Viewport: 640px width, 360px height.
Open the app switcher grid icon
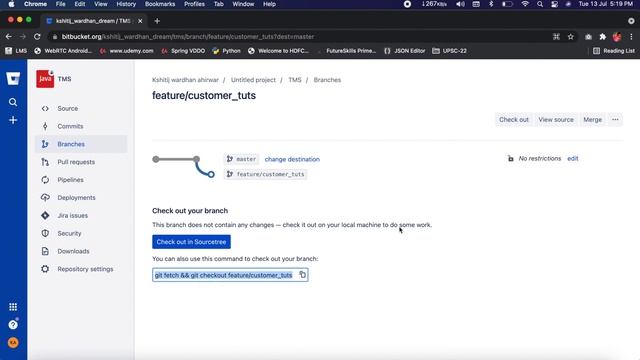(13, 307)
